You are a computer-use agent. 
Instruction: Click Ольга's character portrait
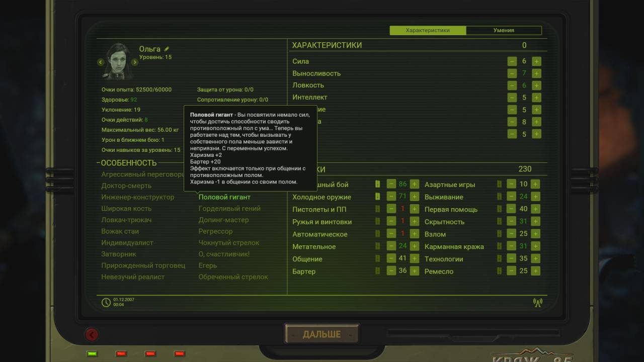tap(118, 61)
